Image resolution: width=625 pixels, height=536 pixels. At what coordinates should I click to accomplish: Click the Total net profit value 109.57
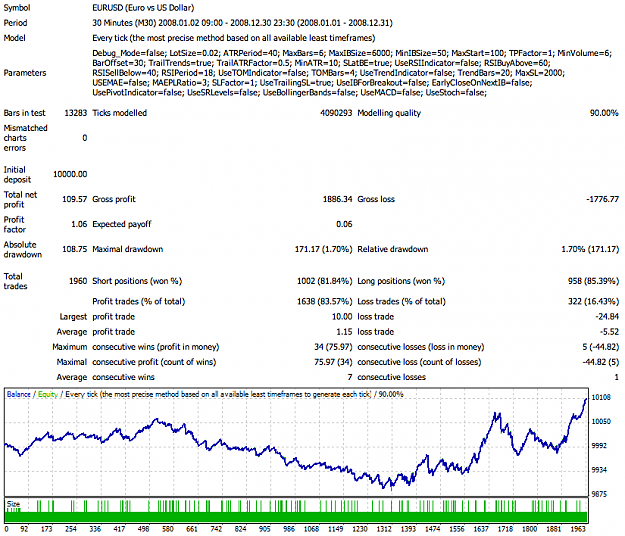pyautogui.click(x=75, y=199)
